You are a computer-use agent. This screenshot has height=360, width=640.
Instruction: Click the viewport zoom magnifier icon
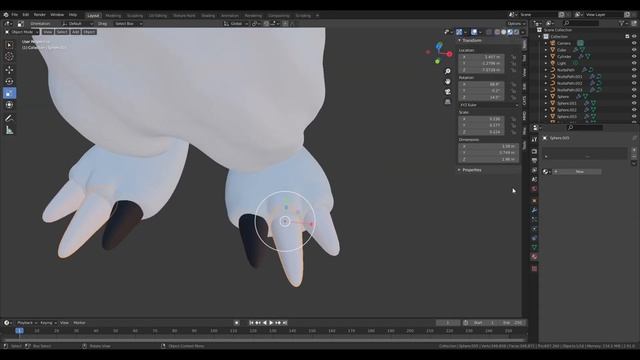coord(448,71)
